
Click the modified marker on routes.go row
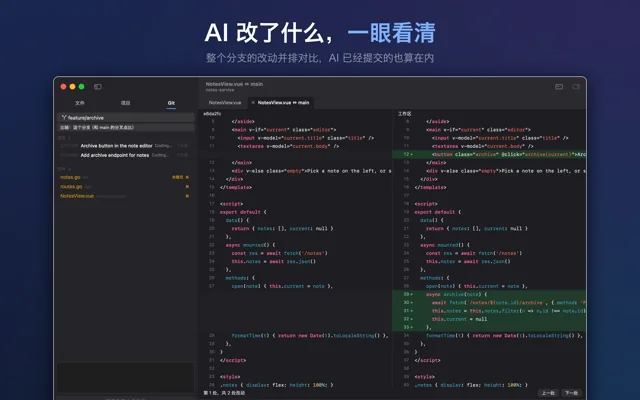point(187,187)
